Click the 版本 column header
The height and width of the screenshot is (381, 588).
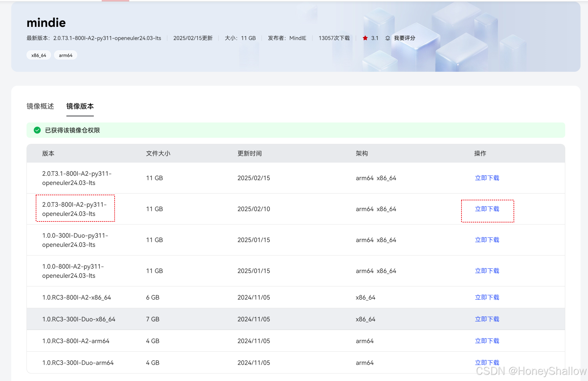click(x=48, y=153)
